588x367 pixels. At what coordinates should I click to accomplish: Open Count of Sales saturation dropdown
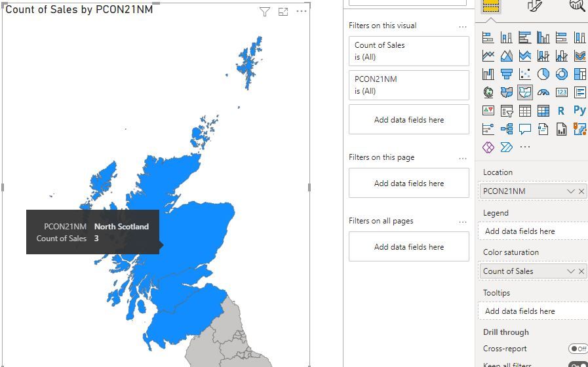[x=570, y=271]
